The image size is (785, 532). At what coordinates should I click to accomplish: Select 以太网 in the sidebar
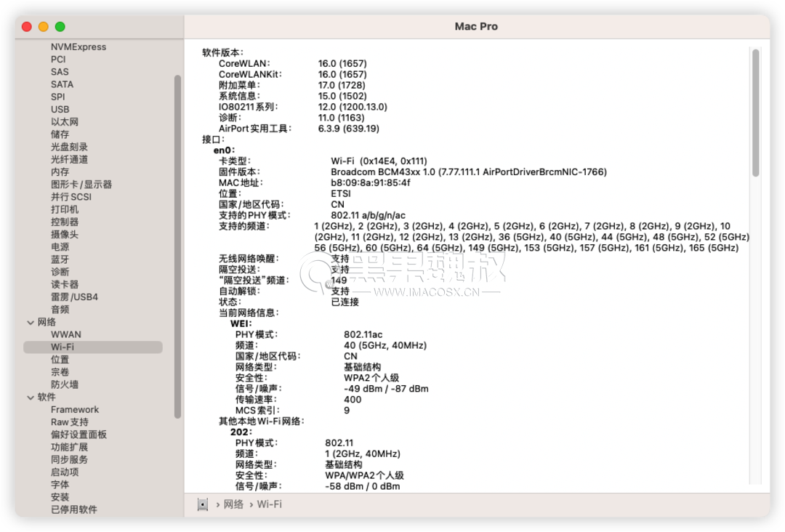65,122
